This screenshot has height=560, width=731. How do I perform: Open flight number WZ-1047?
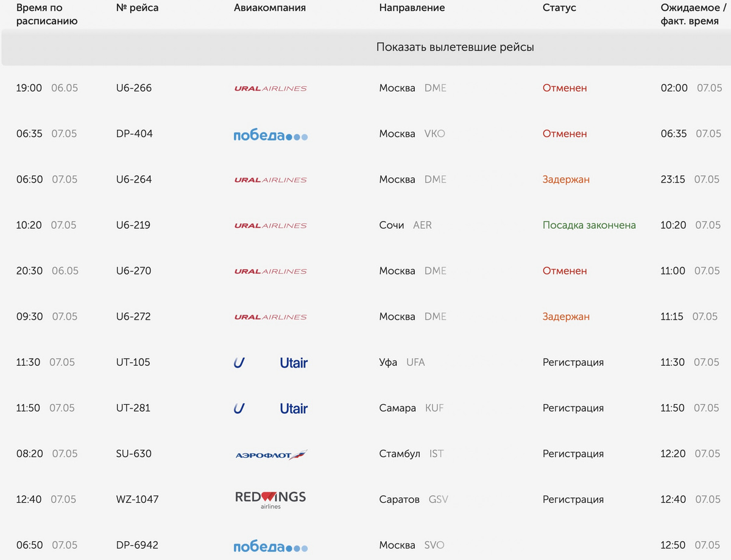137,499
